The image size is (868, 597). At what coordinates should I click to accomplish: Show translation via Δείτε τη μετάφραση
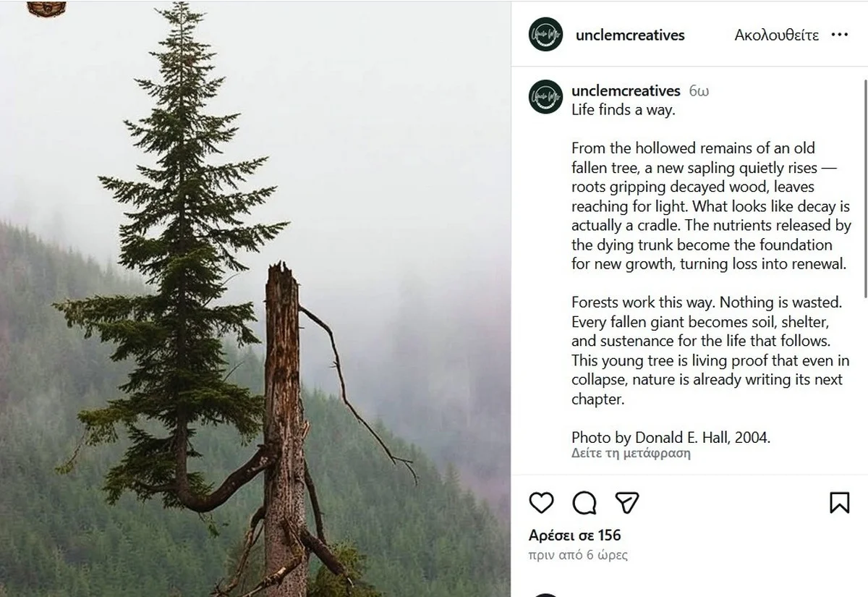(x=631, y=454)
